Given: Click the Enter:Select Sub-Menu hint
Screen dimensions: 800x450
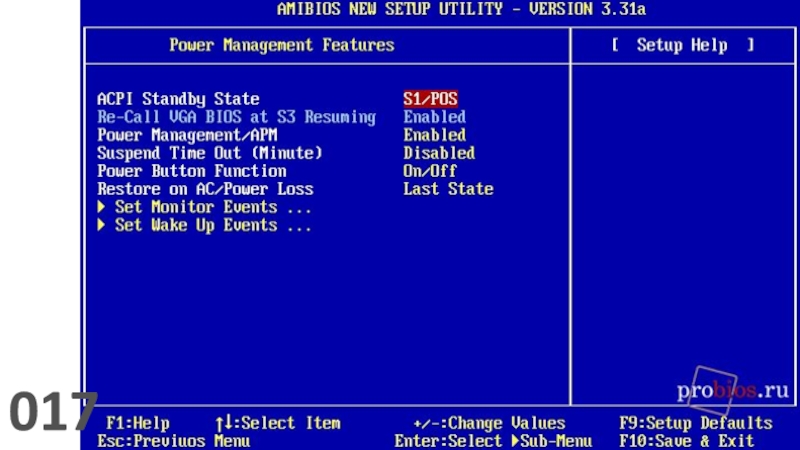Looking at the screenshot, I should 493,441.
